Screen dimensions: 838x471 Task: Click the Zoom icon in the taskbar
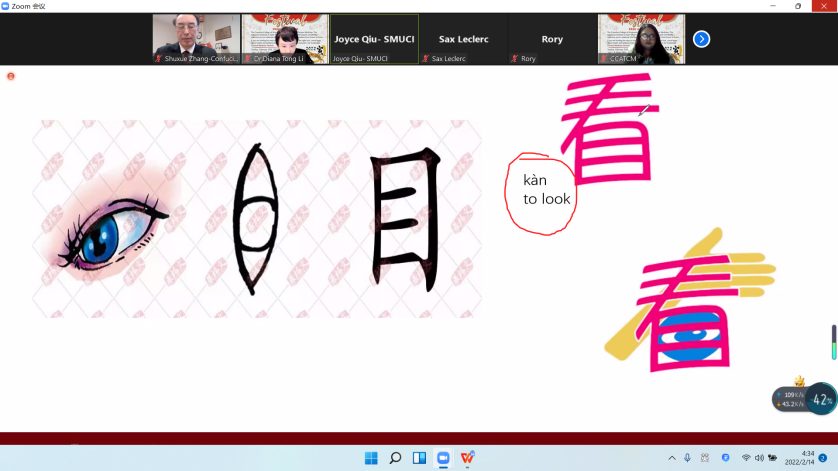click(443, 458)
